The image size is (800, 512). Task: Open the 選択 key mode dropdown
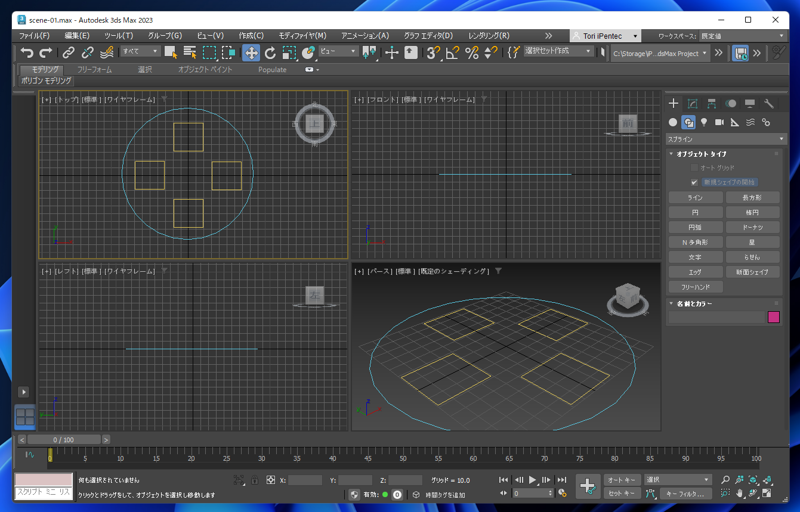(x=677, y=480)
